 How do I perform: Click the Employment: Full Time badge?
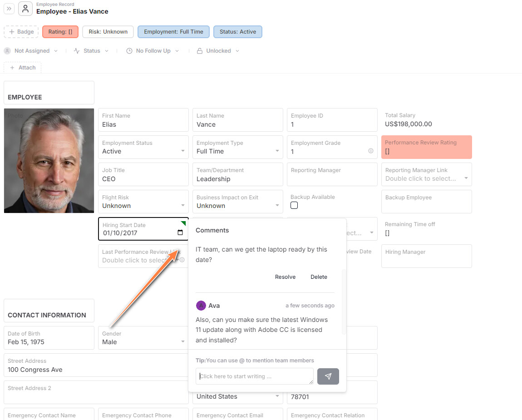coord(173,32)
